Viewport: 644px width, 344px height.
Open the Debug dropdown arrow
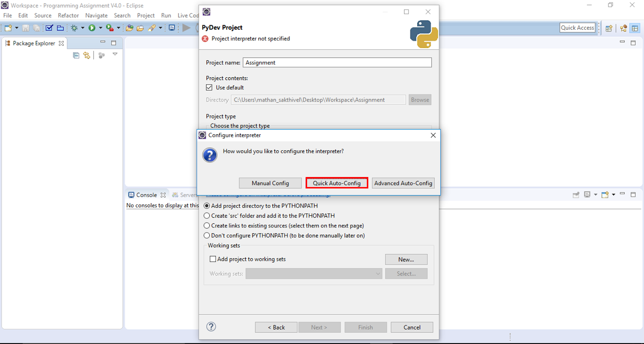tap(83, 28)
